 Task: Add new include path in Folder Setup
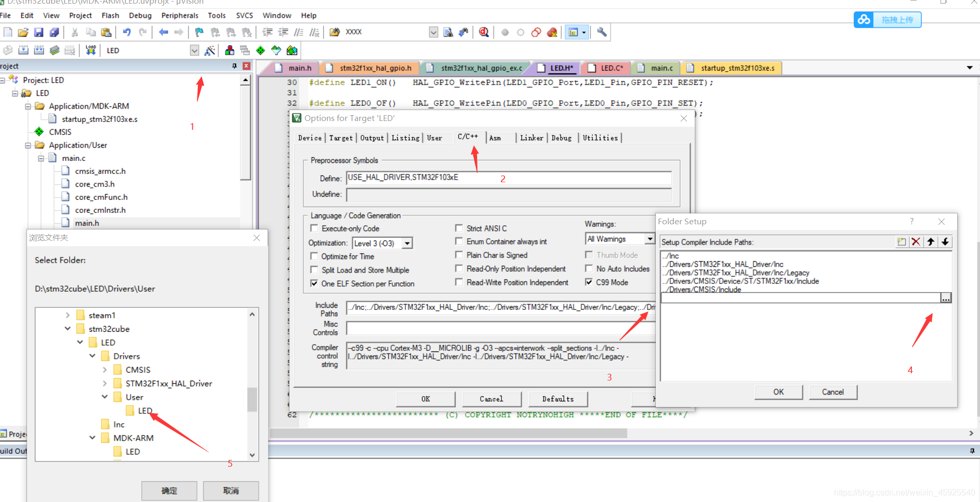pyautogui.click(x=902, y=242)
